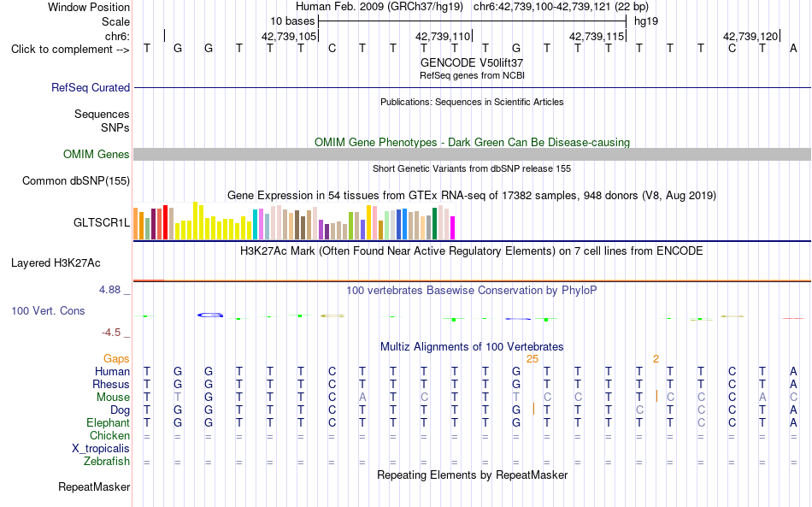Click position label 42,739,120

[x=750, y=36]
